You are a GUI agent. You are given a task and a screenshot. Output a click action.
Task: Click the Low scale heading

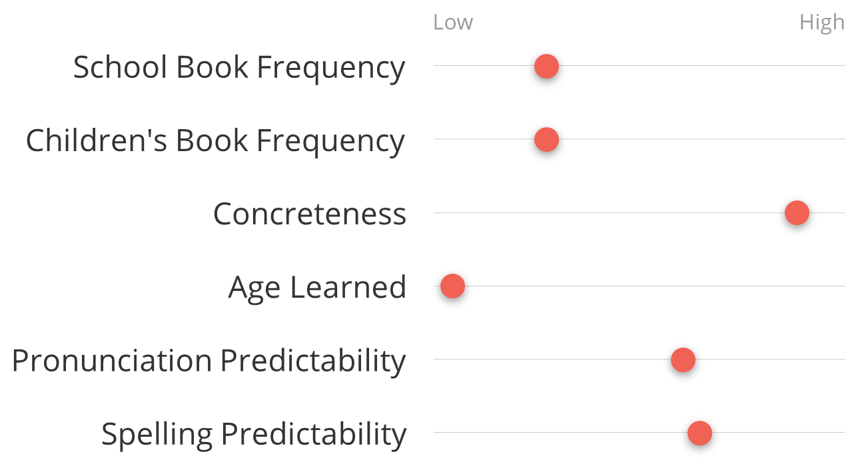[453, 22]
